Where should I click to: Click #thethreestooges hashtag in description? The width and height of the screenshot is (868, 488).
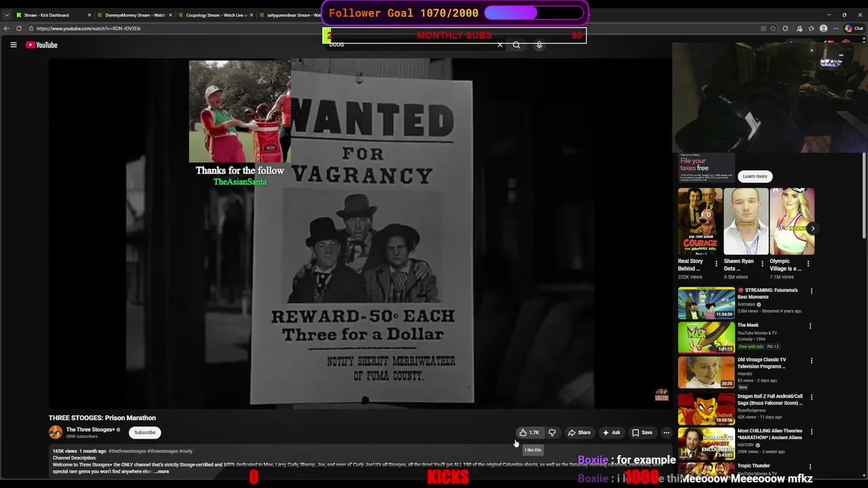(x=127, y=451)
